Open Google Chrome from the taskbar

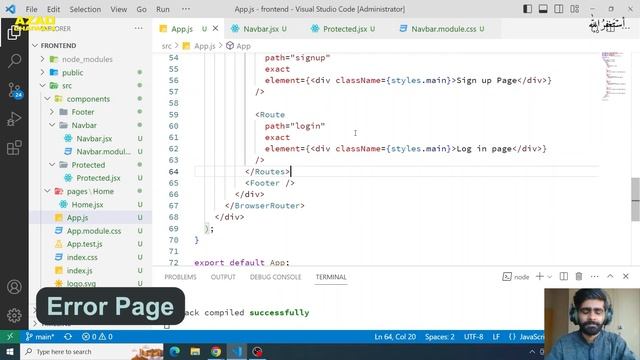tap(216, 351)
